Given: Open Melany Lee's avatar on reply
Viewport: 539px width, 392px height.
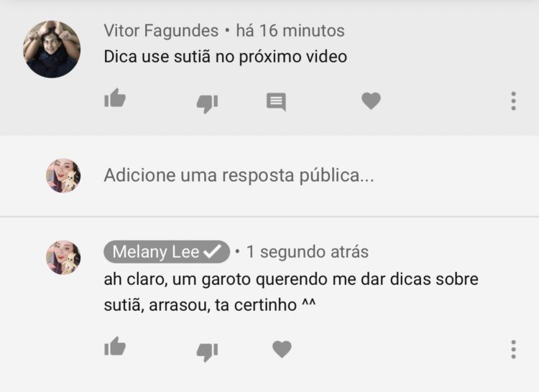Looking at the screenshot, I should pos(63,258).
